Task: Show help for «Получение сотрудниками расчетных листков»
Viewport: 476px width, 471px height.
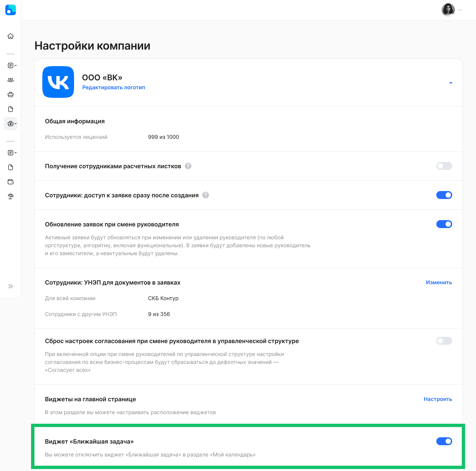Action: [x=188, y=166]
